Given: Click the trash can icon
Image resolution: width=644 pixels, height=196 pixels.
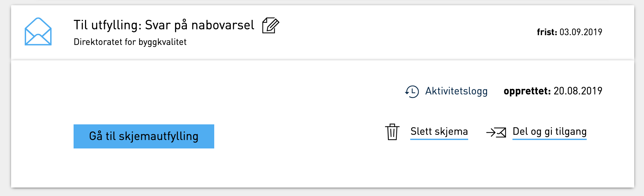Looking at the screenshot, I should [392, 132].
